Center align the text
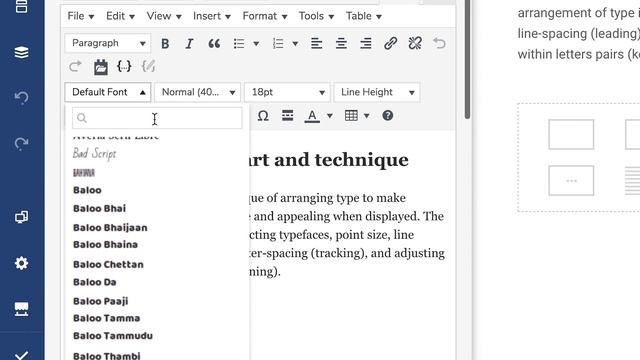The width and height of the screenshot is (640, 360). click(341, 43)
